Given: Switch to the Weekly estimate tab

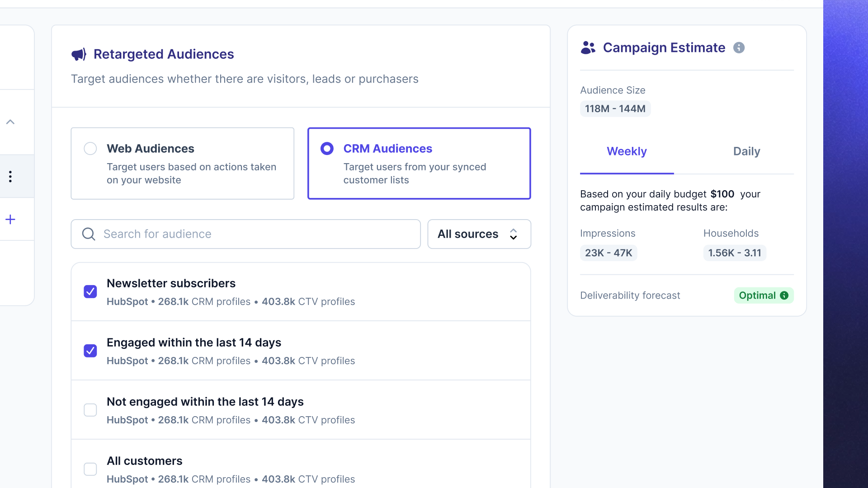Looking at the screenshot, I should 627,151.
